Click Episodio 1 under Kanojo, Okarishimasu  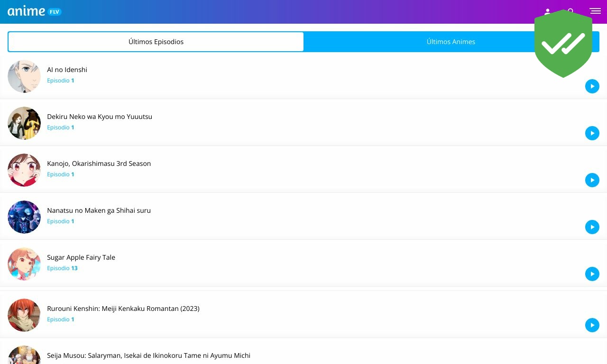coord(61,174)
